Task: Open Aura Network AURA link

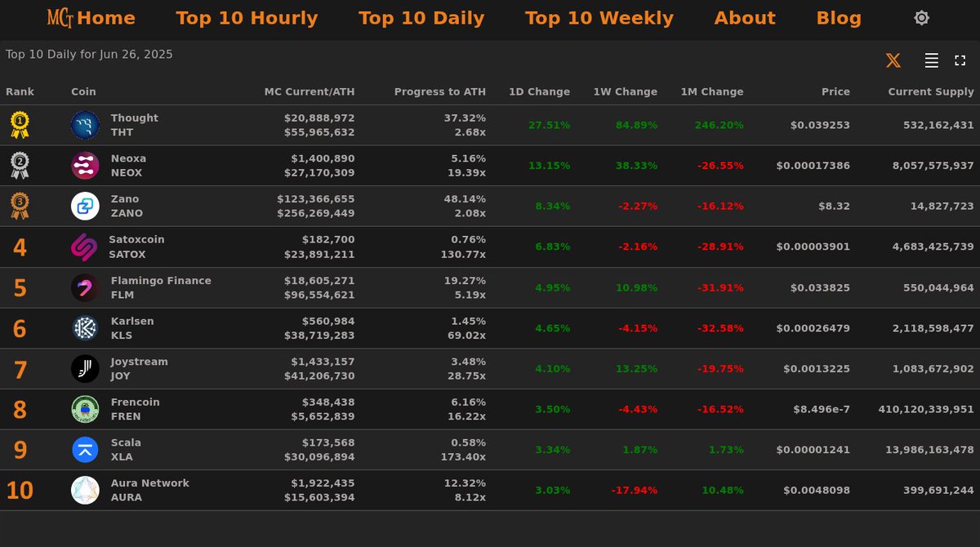Action: pos(149,491)
